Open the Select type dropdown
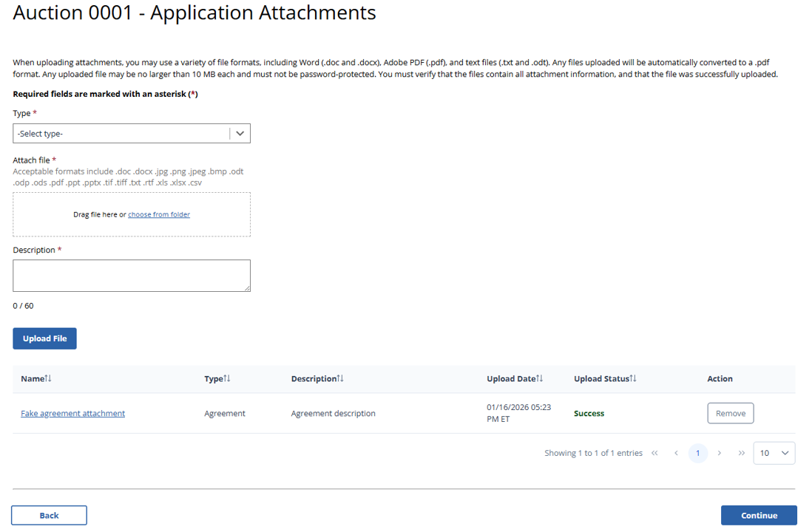 [x=122, y=134]
